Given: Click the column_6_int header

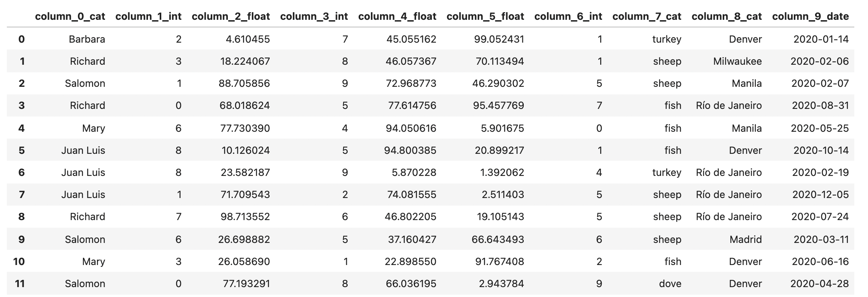Looking at the screenshot, I should [568, 16].
